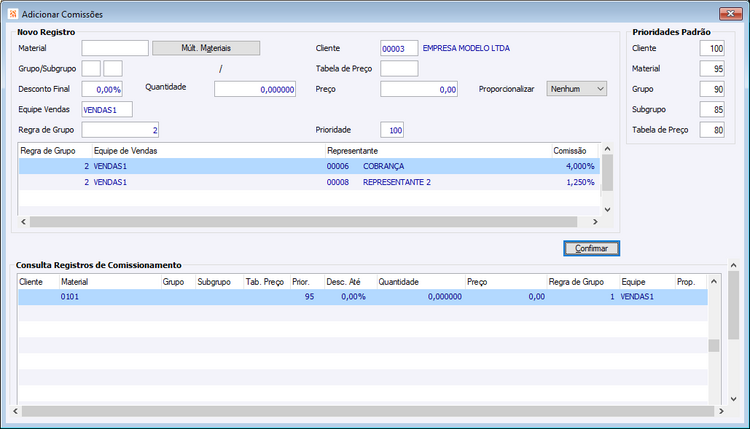Screen dimensions: 750x429
Task: Select the 0101 material record row
Action: (x=363, y=297)
